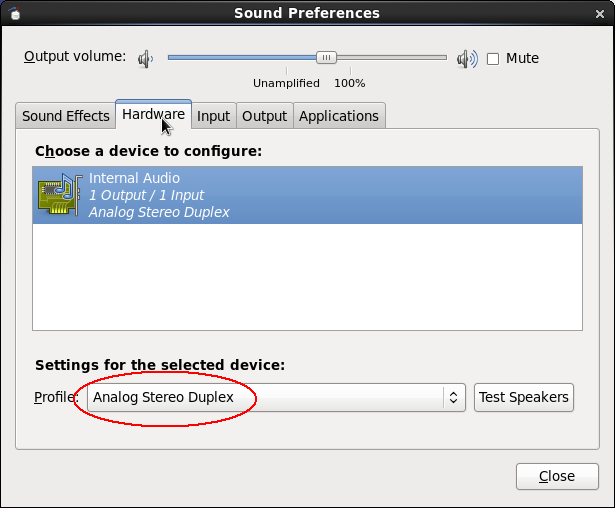Click the window menu icon in title bar
Viewport: 615px width, 508px height.
tap(15, 13)
